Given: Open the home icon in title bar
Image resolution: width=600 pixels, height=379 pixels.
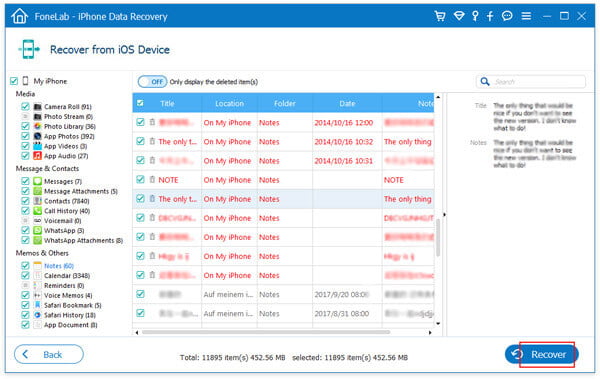Looking at the screenshot, I should point(20,16).
